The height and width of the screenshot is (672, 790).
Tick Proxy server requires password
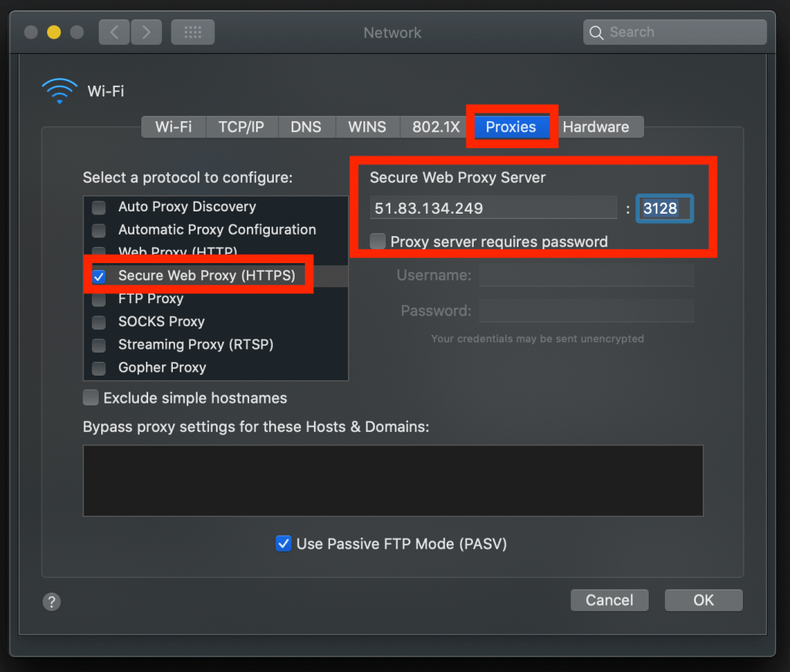pyautogui.click(x=377, y=241)
